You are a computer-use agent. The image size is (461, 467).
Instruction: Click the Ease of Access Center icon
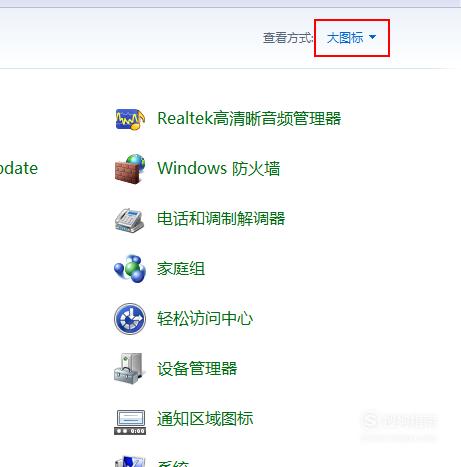[130, 319]
